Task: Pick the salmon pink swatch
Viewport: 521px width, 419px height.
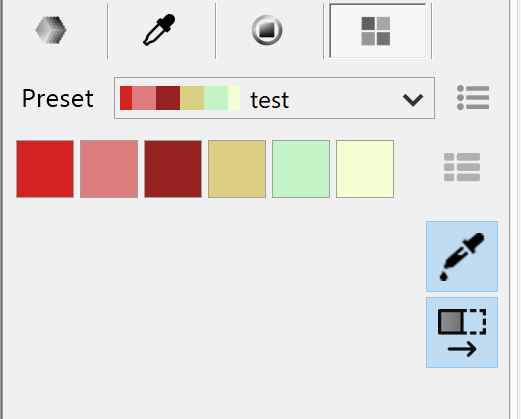Action: tap(109, 169)
